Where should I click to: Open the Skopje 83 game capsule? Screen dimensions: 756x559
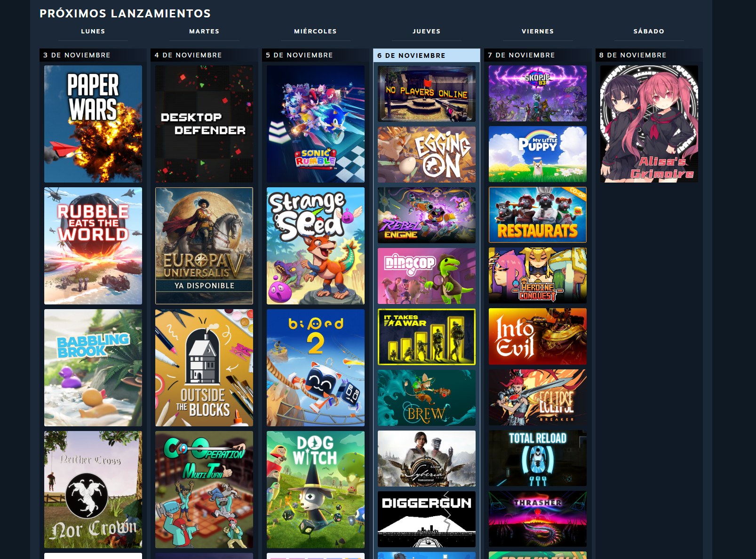(538, 93)
